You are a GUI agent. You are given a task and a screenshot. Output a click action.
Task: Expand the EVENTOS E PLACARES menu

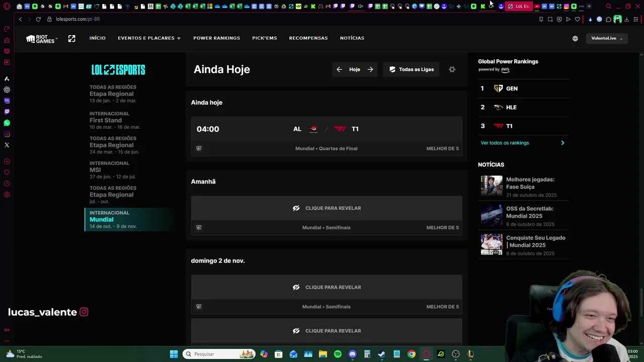pos(149,38)
